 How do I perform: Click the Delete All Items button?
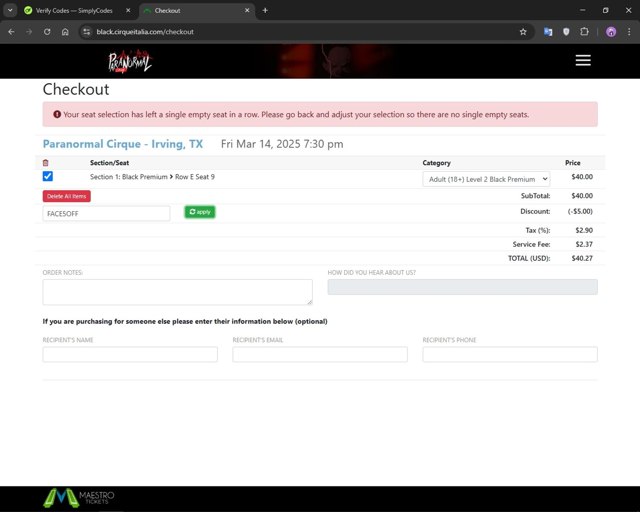point(67,196)
